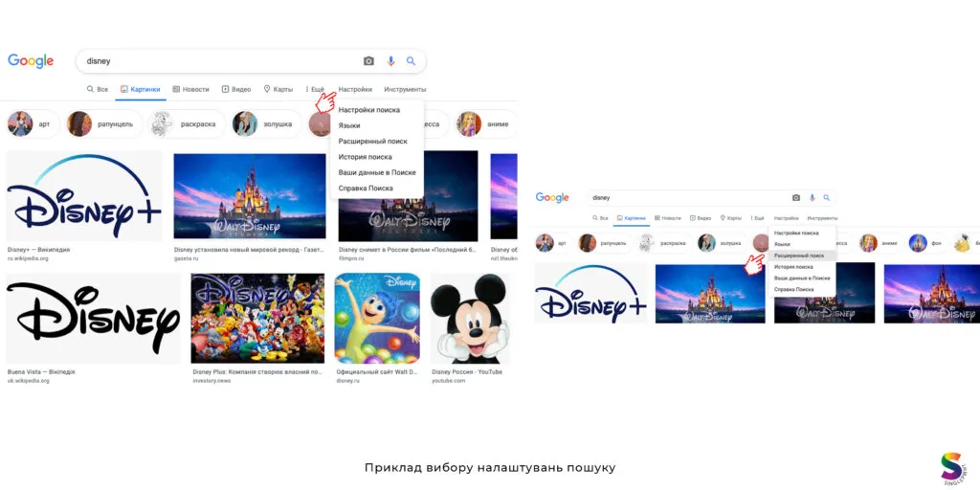Image resolution: width=980 pixels, height=490 pixels.
Task: Click Google logo in right screenshot
Action: click(552, 197)
